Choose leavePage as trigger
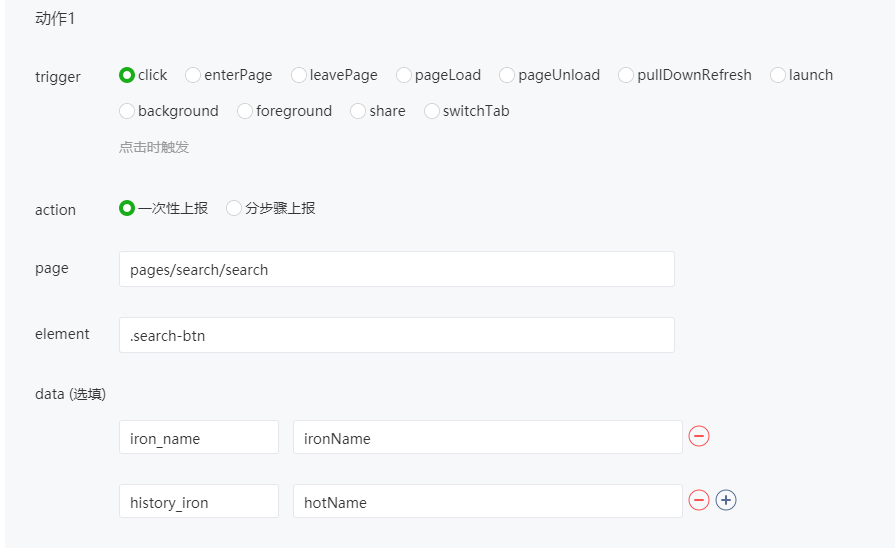This screenshot has width=895, height=548. coord(299,75)
